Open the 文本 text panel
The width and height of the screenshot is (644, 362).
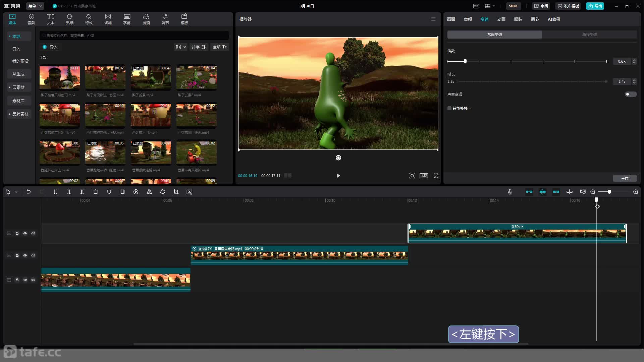tap(51, 19)
